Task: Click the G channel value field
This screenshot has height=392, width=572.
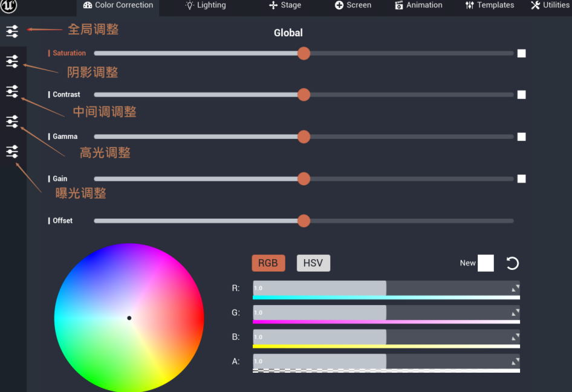Action: point(386,313)
